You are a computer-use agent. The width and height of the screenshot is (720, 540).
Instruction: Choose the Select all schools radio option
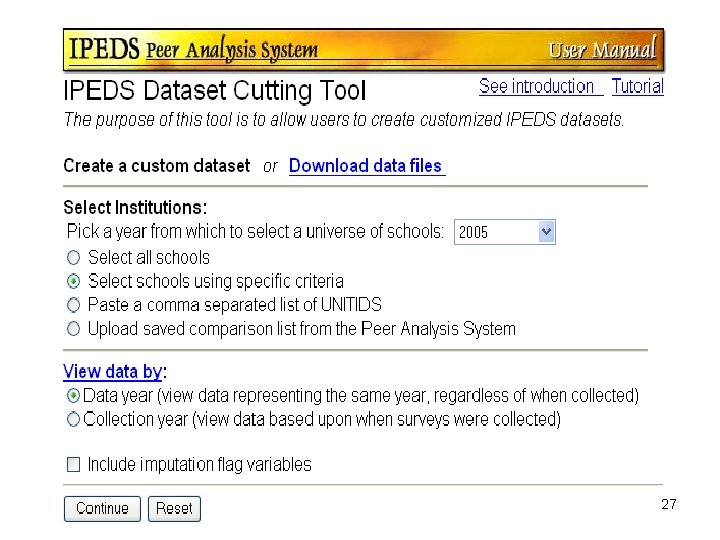tap(74, 257)
